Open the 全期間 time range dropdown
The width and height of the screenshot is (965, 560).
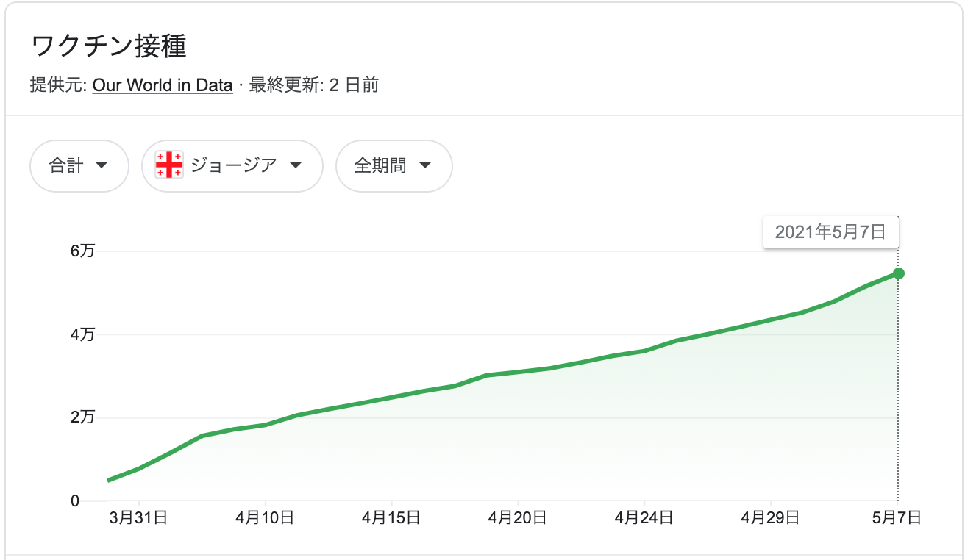click(394, 166)
